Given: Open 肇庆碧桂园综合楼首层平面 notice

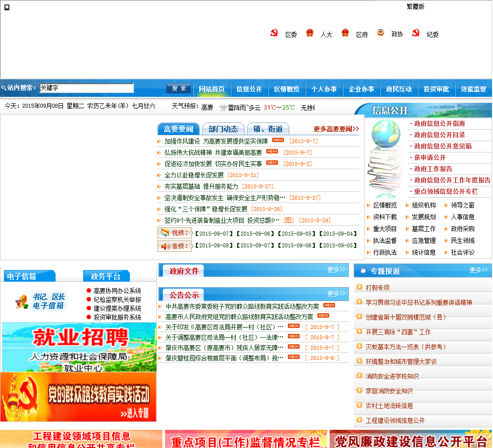Looking at the screenshot, I should click(224, 358).
